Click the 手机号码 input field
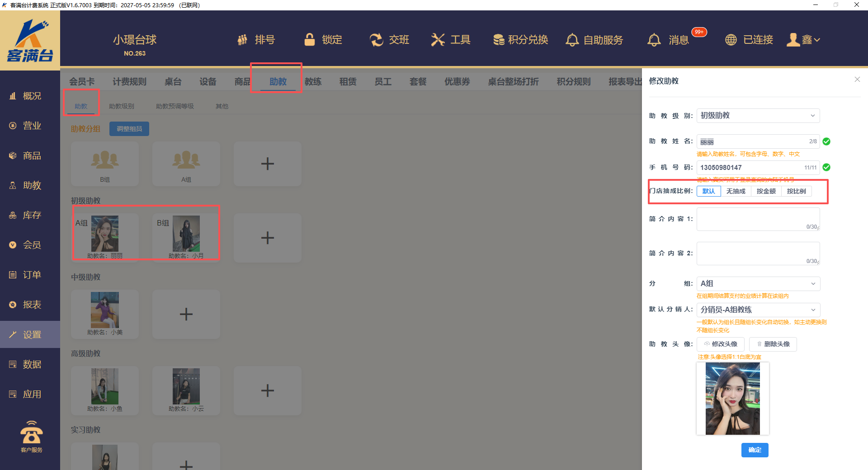This screenshot has height=470, width=868. coord(750,168)
